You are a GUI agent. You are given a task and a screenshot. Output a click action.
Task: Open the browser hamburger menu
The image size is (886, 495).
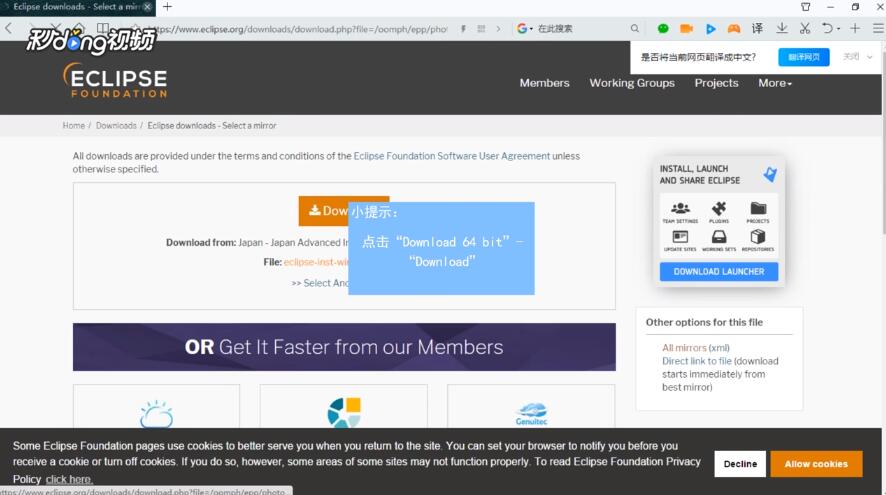(878, 28)
